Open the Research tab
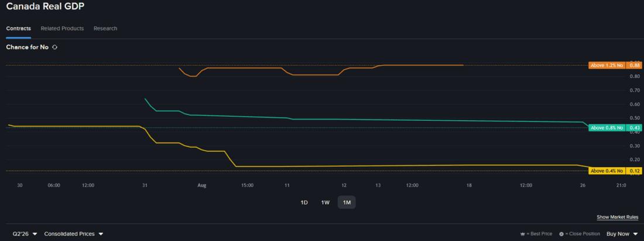Screen dimensions: 644x241 click(105, 28)
